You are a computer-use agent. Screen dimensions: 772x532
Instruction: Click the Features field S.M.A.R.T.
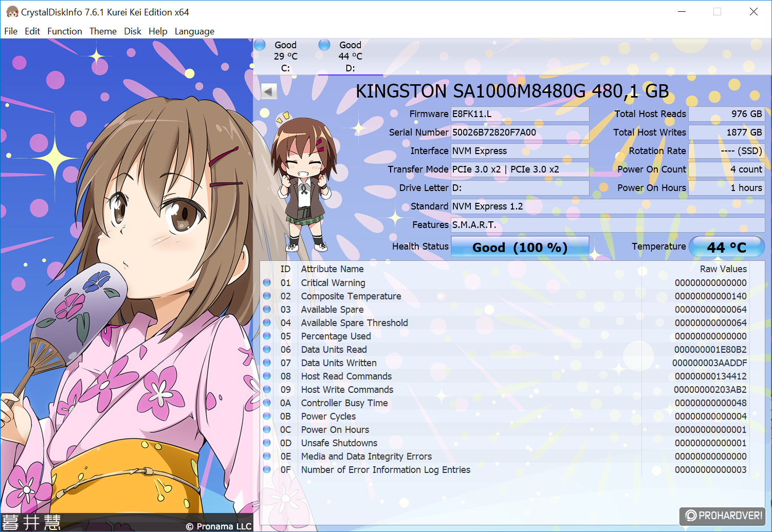click(608, 225)
